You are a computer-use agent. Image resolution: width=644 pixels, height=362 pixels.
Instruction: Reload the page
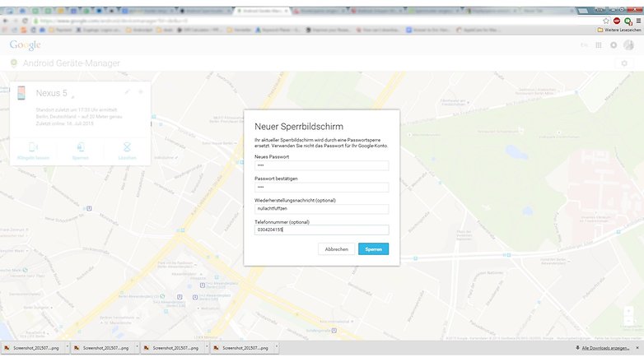(25, 21)
